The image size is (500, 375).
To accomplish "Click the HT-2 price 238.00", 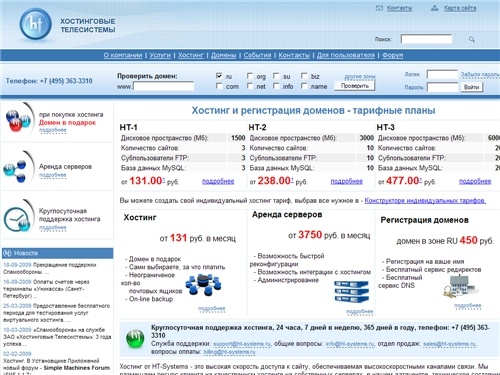I will point(274,181).
